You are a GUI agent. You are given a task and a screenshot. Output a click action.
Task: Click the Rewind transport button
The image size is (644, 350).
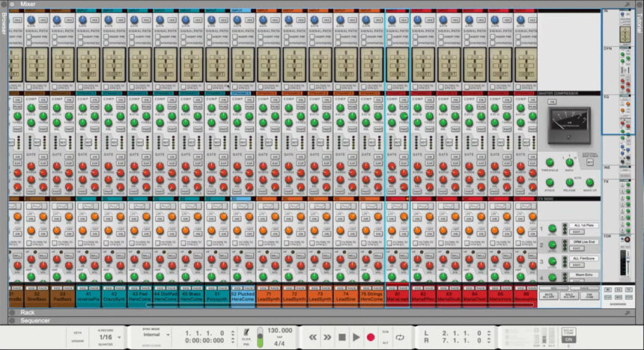point(313,337)
